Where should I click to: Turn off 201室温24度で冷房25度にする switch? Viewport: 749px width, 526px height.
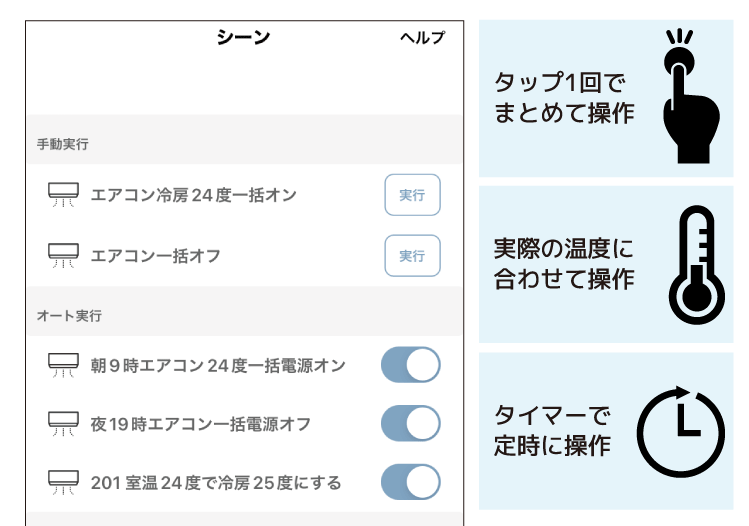410,483
